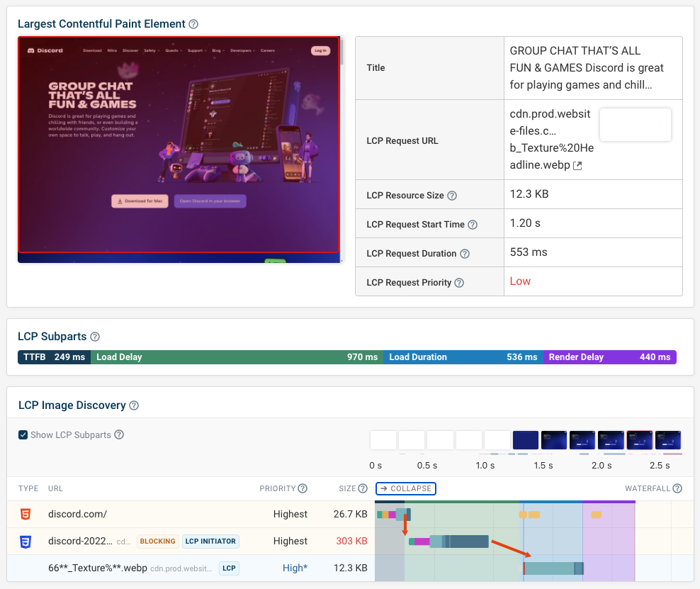This screenshot has width=700, height=589.
Task: Click help icon next to LCP Image Discovery
Action: [134, 405]
